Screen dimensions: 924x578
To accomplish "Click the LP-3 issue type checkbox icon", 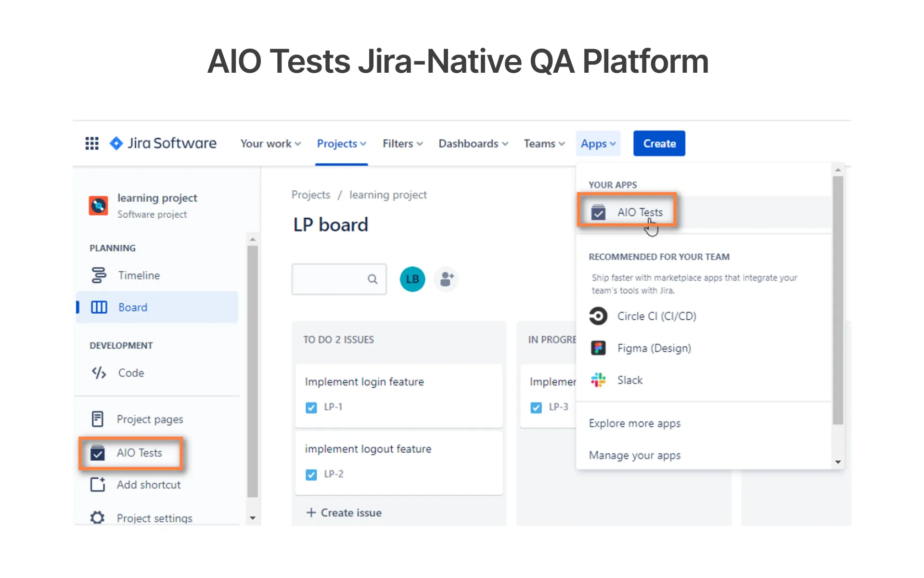I will [536, 407].
